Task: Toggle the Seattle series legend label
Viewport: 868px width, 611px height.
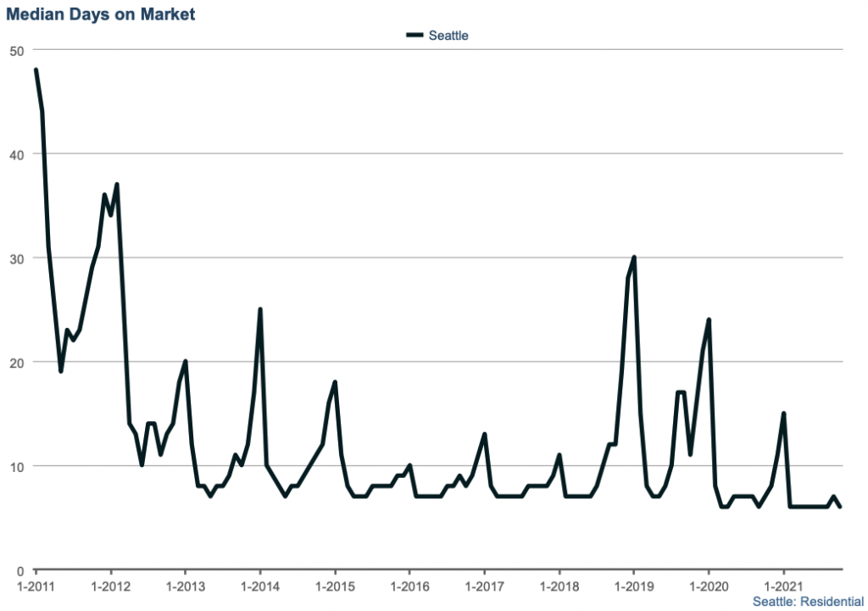Action: point(448,36)
